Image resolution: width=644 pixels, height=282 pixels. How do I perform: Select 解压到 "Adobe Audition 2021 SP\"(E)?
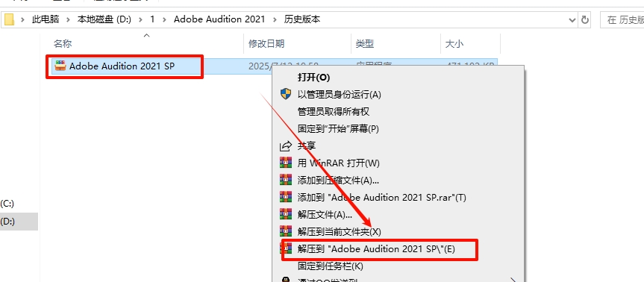coord(376,249)
